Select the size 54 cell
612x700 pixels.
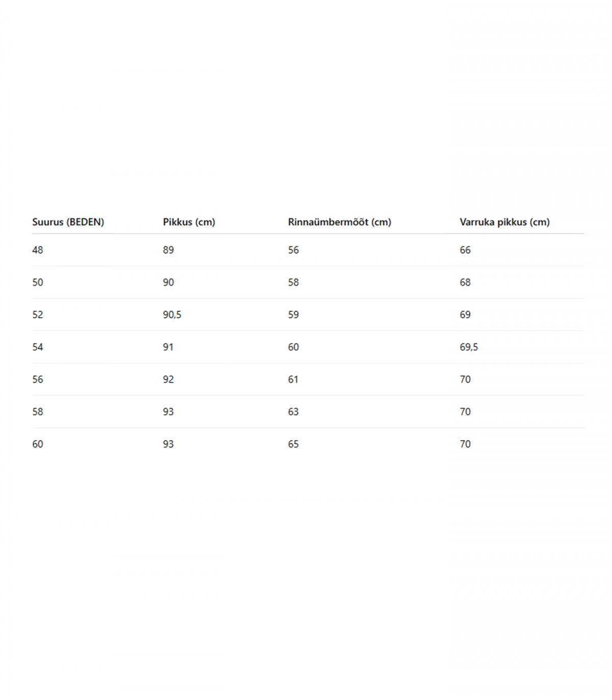pos(38,347)
